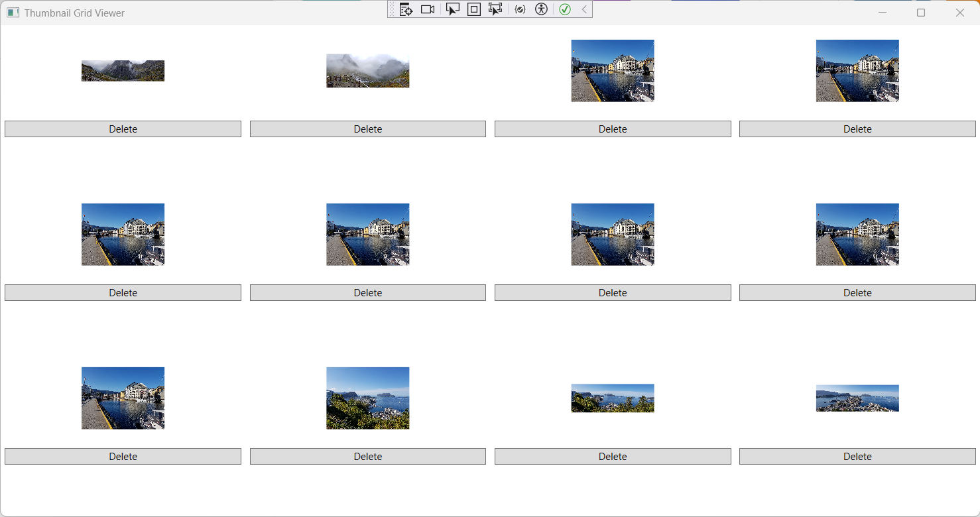The width and height of the screenshot is (980, 517).
Task: Click the Thumbnail Grid Viewer title bar icon
Action: tap(13, 12)
